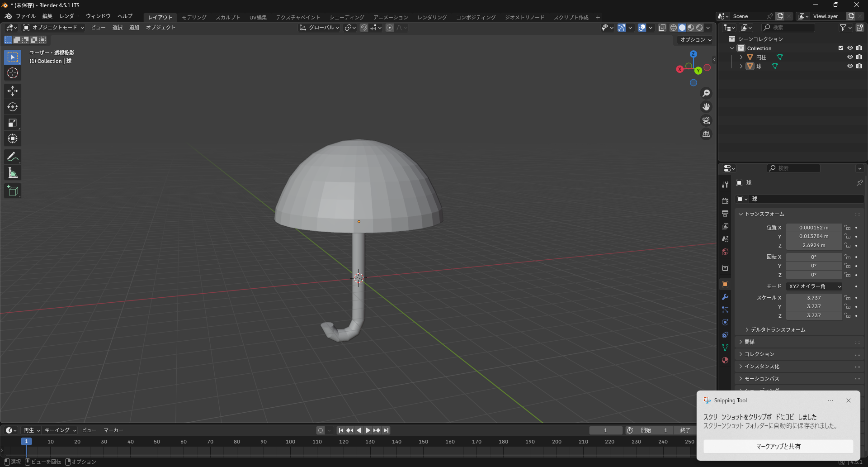Open the Modifiers wrench properties tab
The image size is (868, 467).
click(725, 297)
